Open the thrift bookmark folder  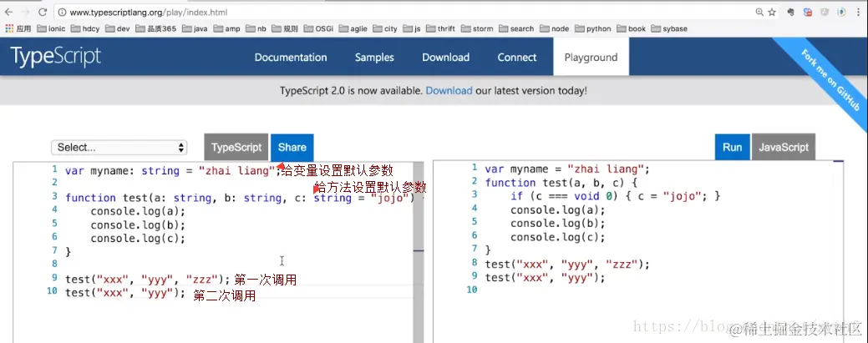click(x=440, y=28)
